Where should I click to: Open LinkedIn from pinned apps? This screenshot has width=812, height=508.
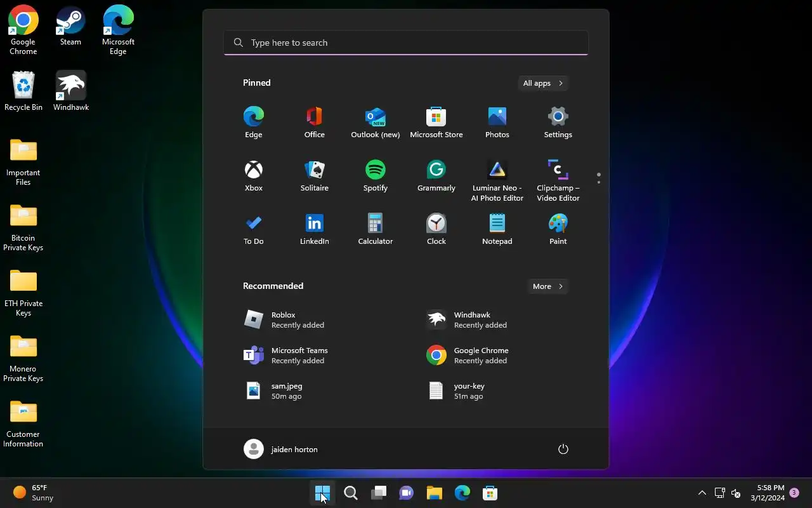314,229
